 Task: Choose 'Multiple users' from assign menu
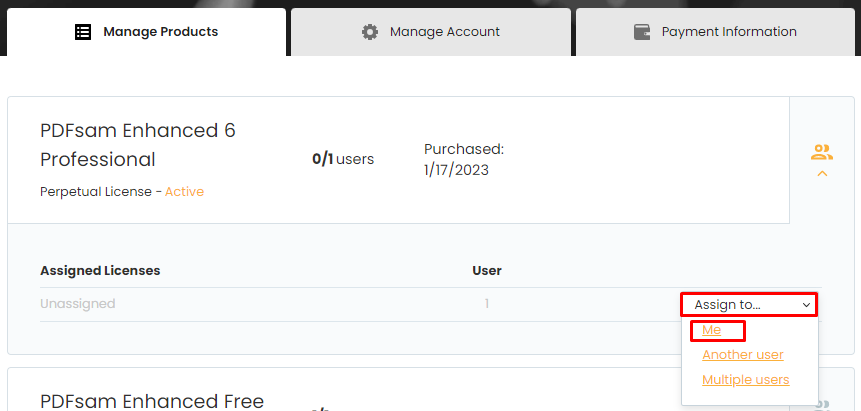[x=746, y=380]
